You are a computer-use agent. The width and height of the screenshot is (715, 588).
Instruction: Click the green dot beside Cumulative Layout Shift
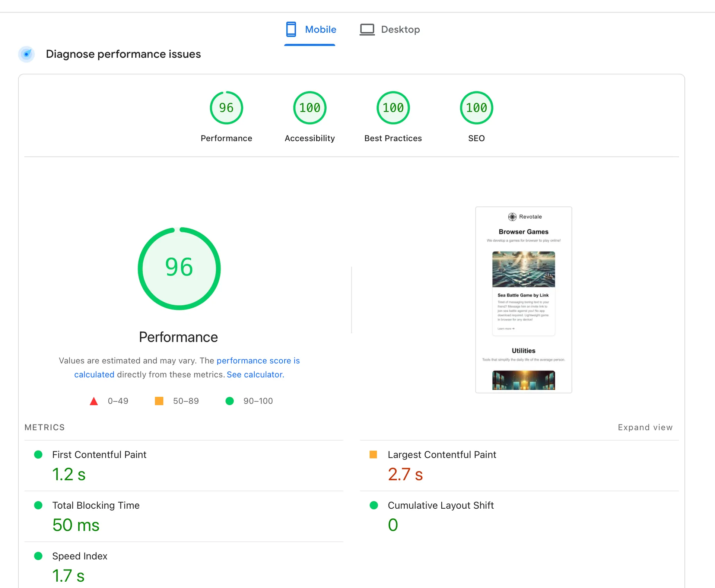pos(374,505)
